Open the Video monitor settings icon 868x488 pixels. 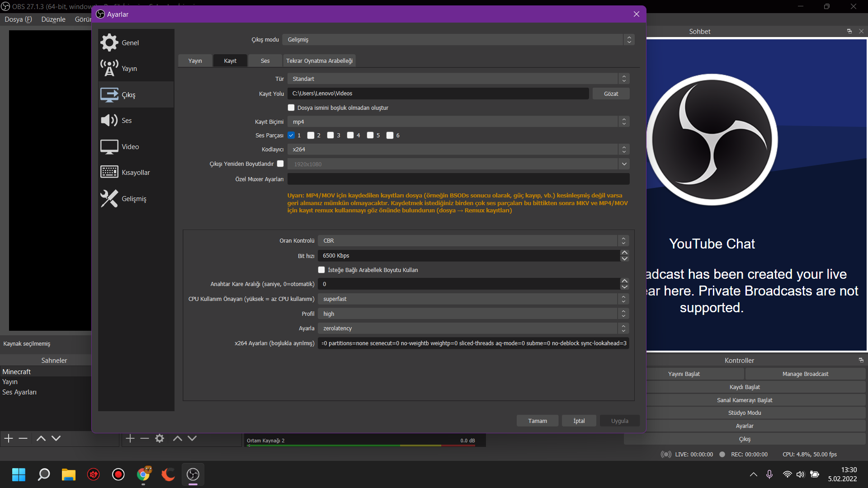[x=109, y=146]
